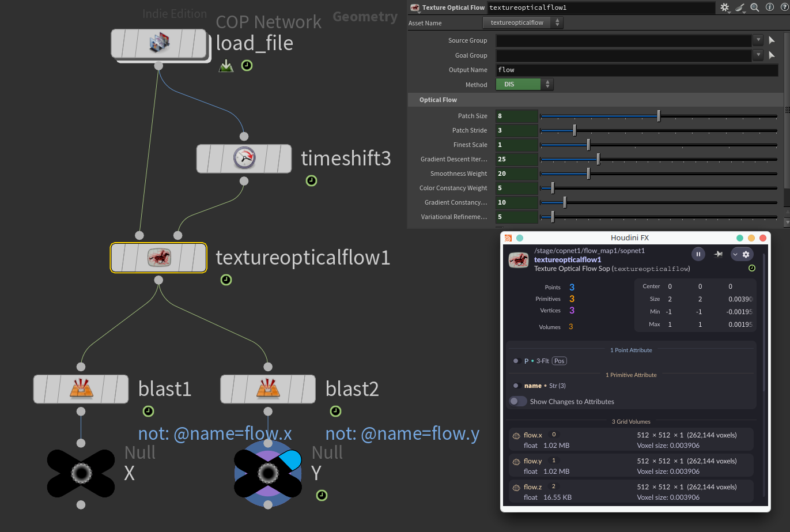Open the Source Group dropdown arrow
This screenshot has width=790, height=532.
758,40
